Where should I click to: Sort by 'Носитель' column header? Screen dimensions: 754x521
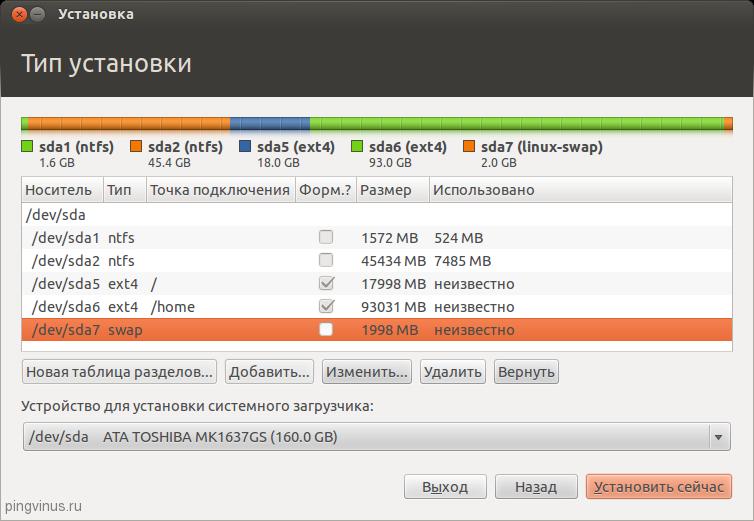point(62,190)
